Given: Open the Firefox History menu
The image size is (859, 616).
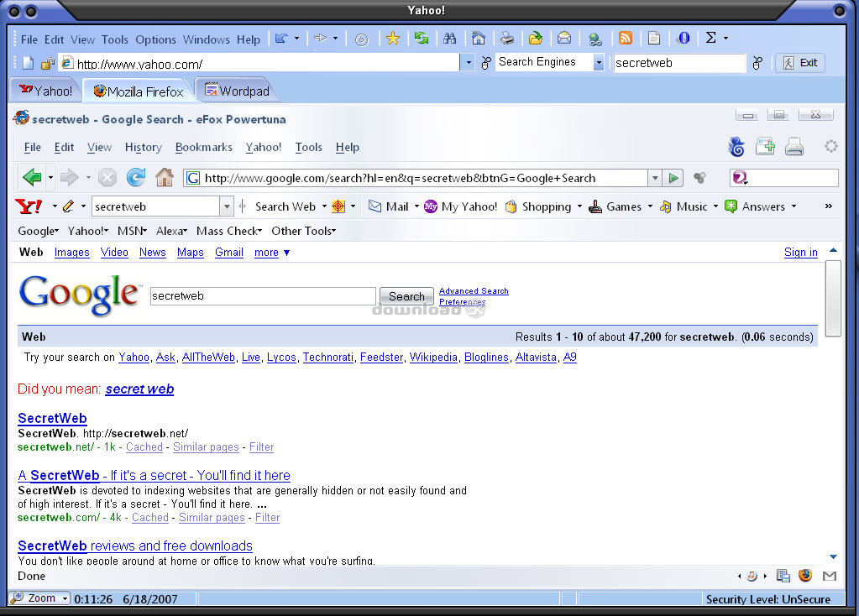Looking at the screenshot, I should [x=143, y=148].
